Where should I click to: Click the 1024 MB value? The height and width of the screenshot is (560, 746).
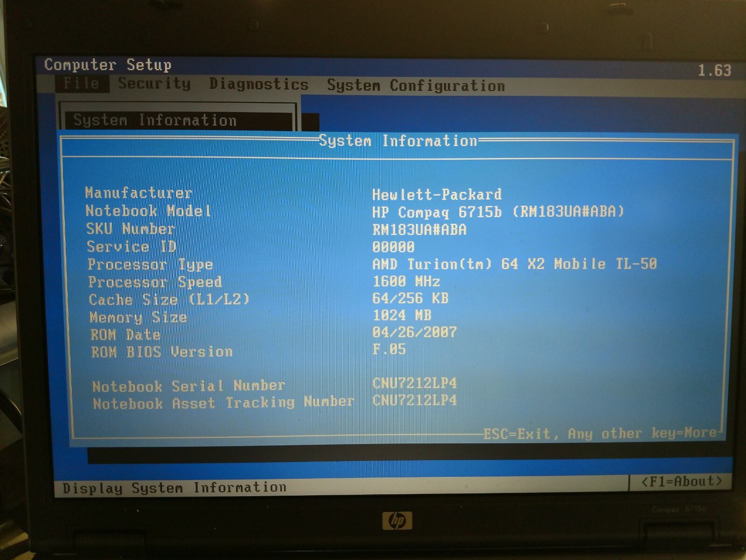click(402, 315)
